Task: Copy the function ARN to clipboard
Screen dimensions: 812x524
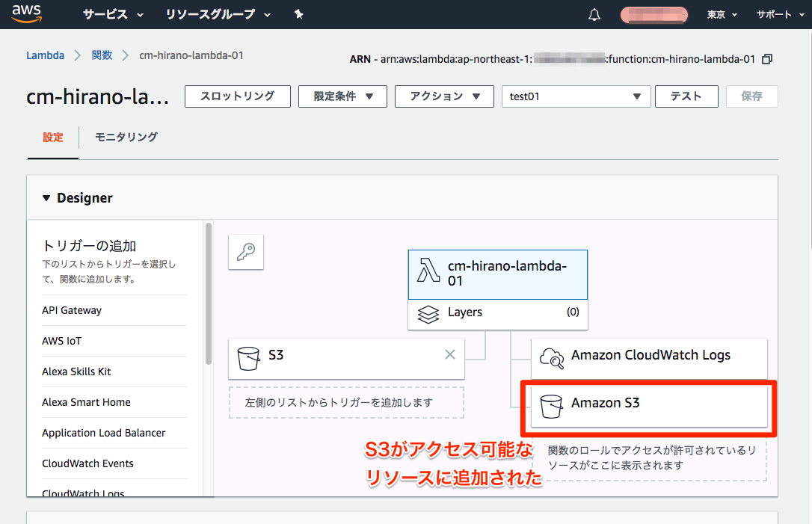Action: tap(767, 59)
